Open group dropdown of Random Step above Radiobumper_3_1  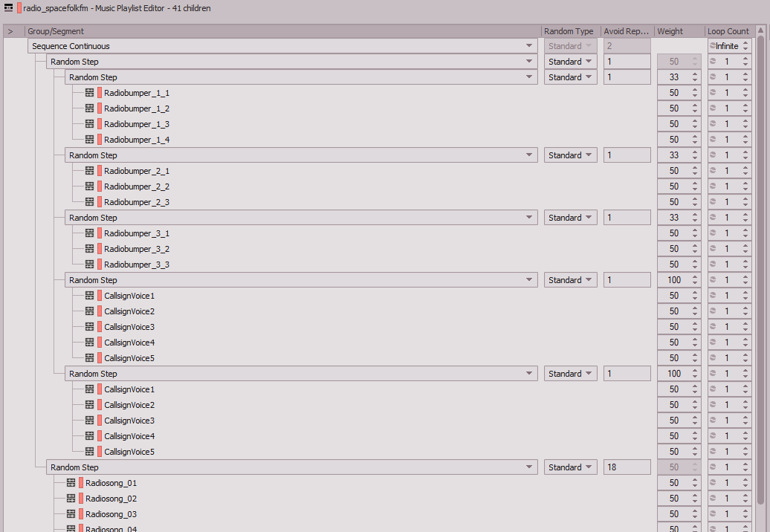529,218
